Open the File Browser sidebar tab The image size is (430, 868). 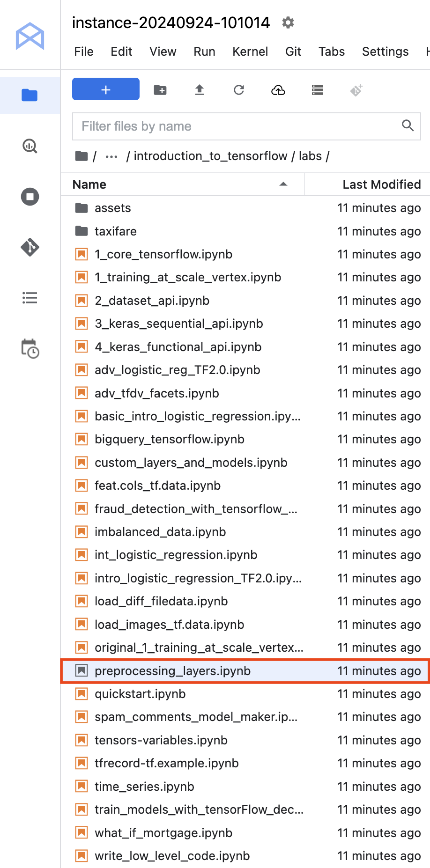[30, 96]
